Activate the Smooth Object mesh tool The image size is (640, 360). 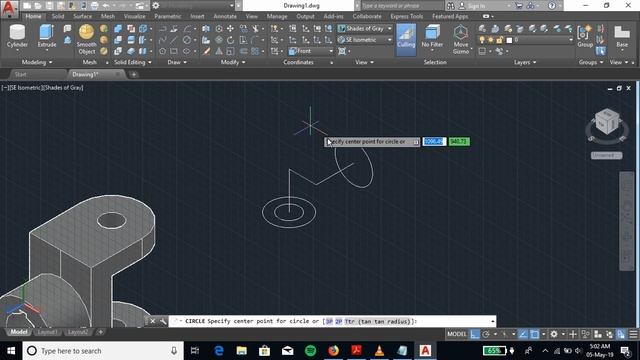pos(86,39)
